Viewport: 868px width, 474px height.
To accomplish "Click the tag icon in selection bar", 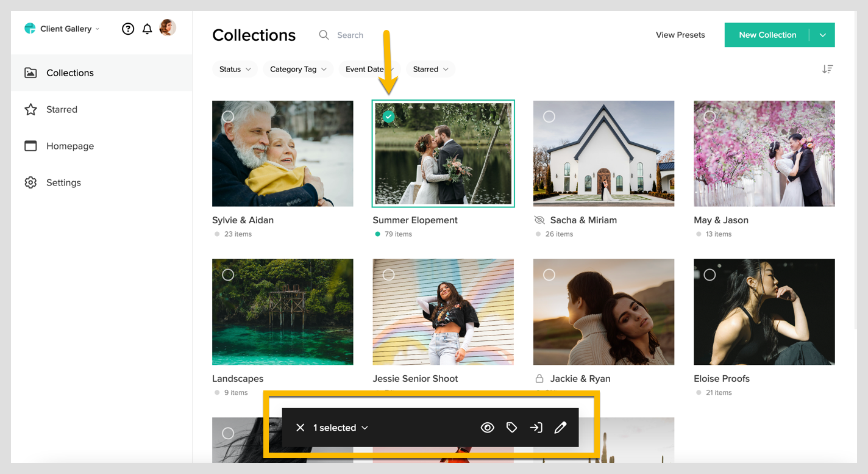I will [x=511, y=428].
